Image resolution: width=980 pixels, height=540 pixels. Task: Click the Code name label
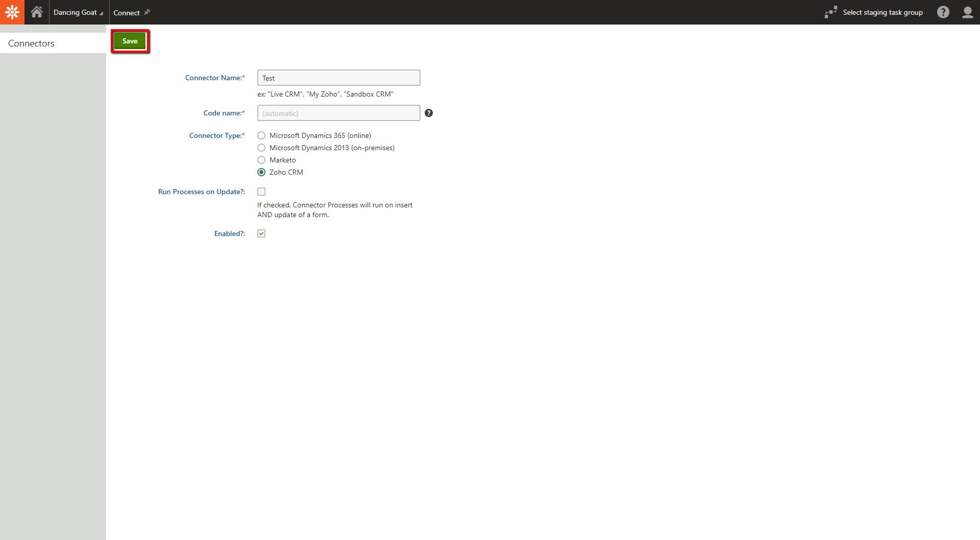tap(224, 113)
